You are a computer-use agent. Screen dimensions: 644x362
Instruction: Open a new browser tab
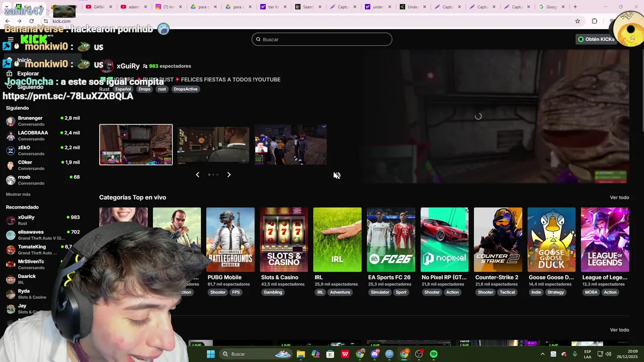pos(575,7)
